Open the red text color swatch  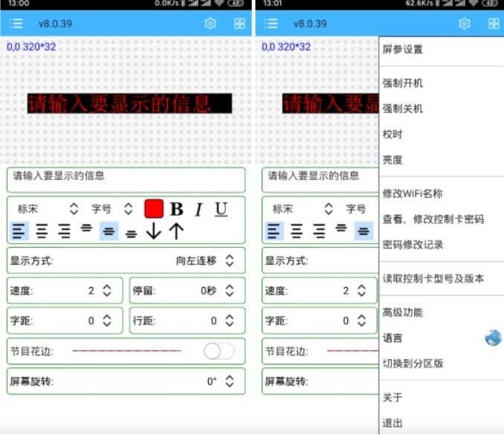tap(154, 209)
